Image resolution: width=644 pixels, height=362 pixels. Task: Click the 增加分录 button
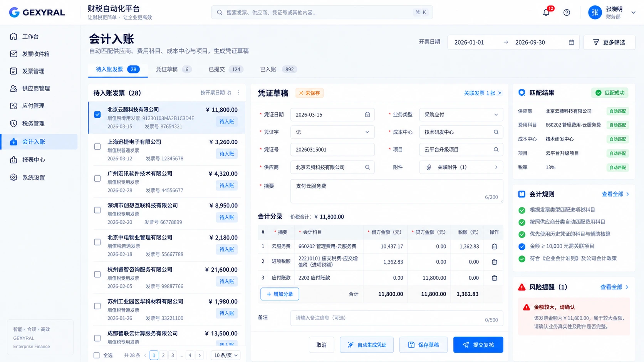(280, 294)
